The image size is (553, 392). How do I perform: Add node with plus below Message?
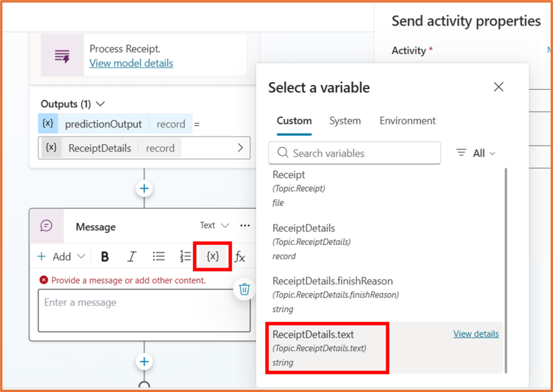click(144, 361)
